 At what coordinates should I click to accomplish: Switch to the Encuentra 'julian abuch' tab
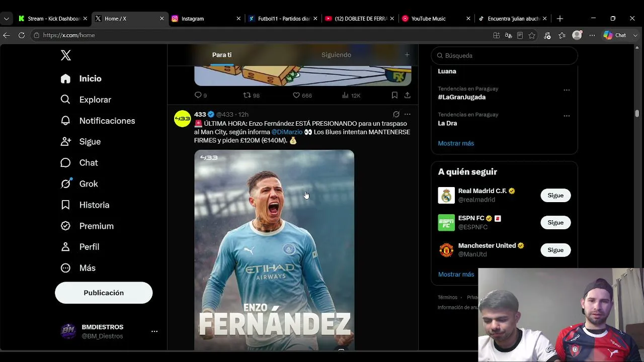(x=513, y=19)
